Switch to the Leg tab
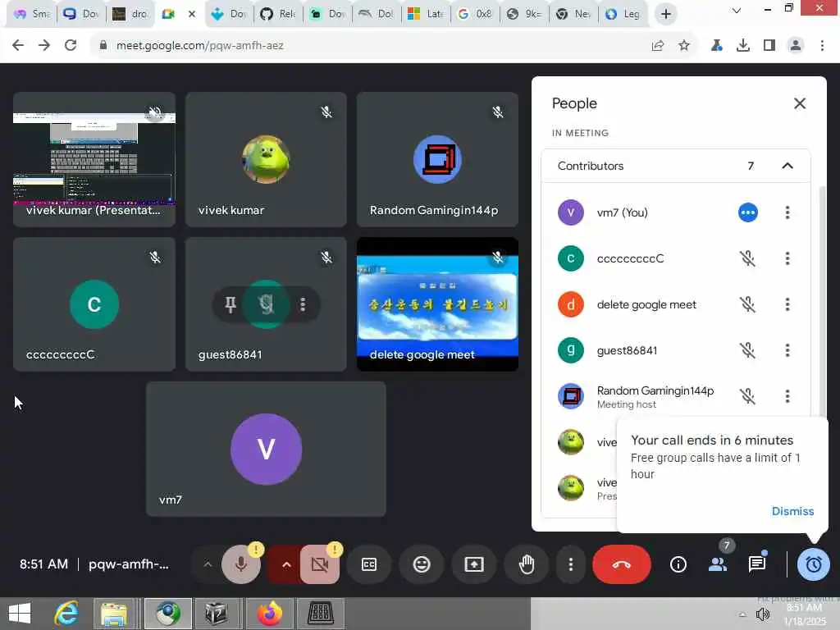840x630 pixels. (624, 14)
